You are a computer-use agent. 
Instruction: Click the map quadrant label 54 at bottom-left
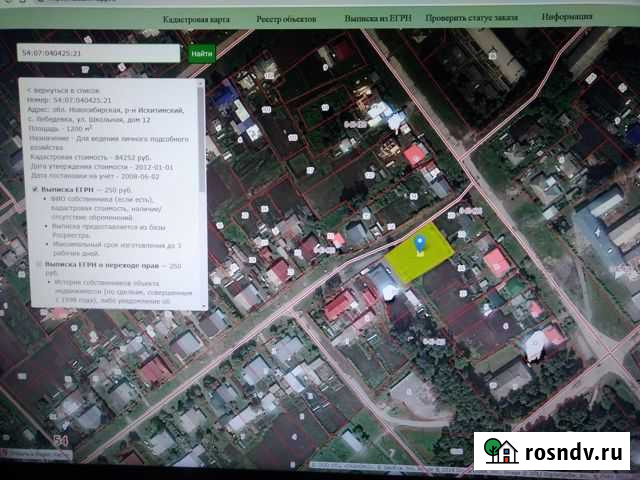[x=60, y=439]
